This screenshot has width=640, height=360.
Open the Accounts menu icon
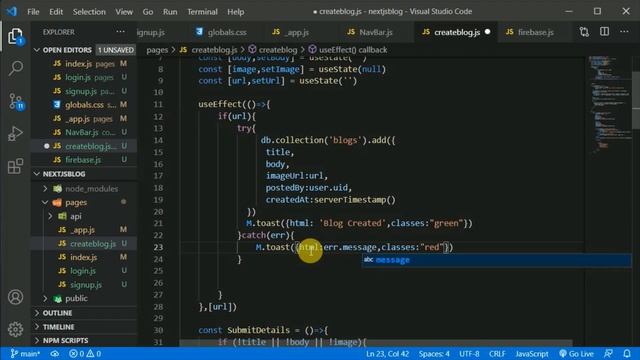coord(16,297)
